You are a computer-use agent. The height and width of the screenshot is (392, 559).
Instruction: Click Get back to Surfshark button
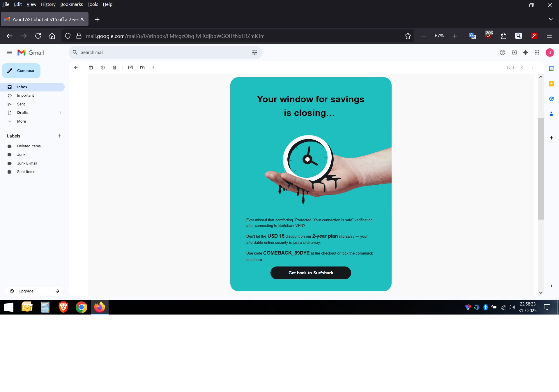tap(311, 273)
